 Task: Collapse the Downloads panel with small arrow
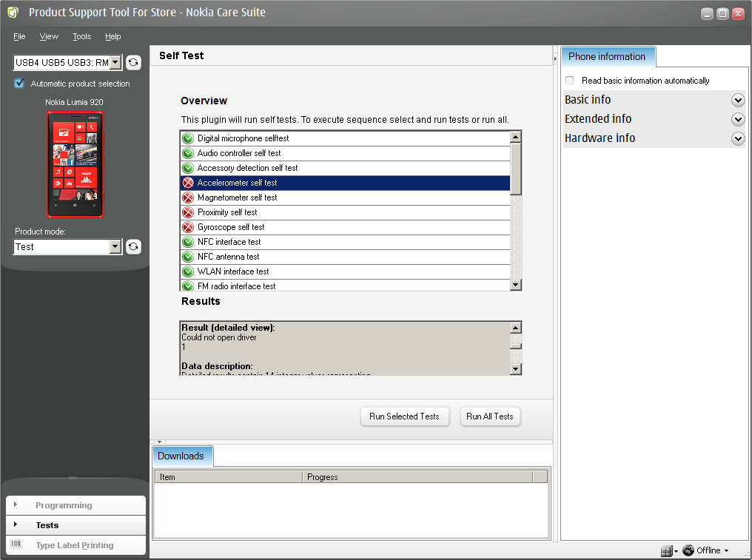[158, 442]
